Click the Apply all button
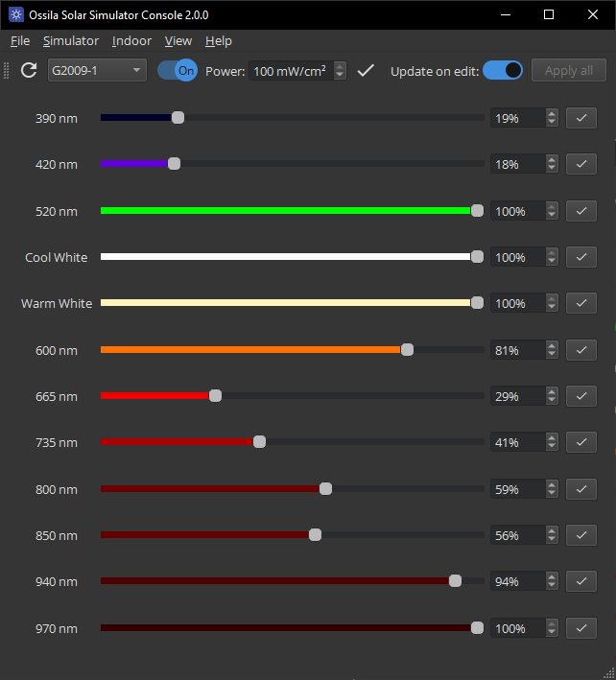This screenshot has width=616, height=680. (x=569, y=70)
